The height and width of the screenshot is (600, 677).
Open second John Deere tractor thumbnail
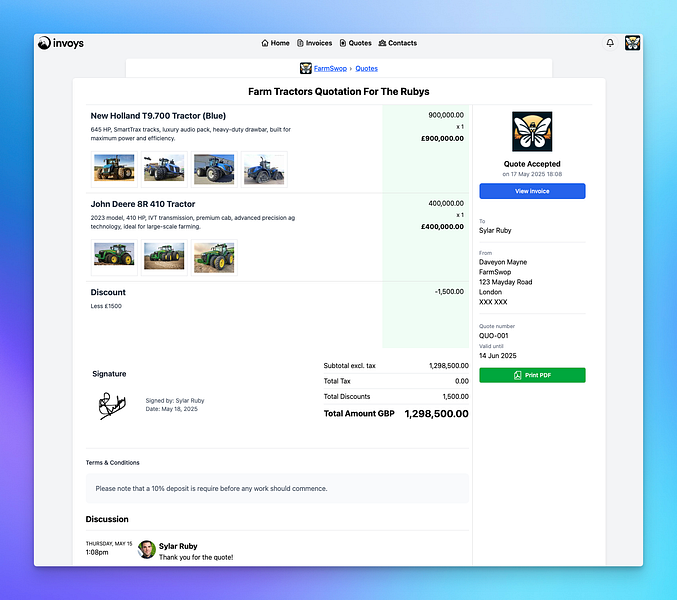pyautogui.click(x=164, y=257)
